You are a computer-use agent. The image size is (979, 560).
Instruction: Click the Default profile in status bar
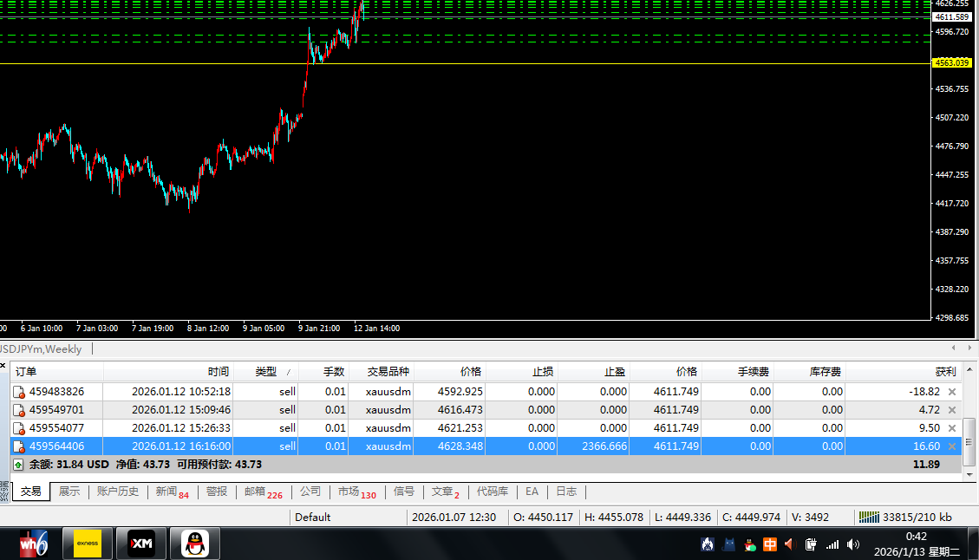[312, 518]
